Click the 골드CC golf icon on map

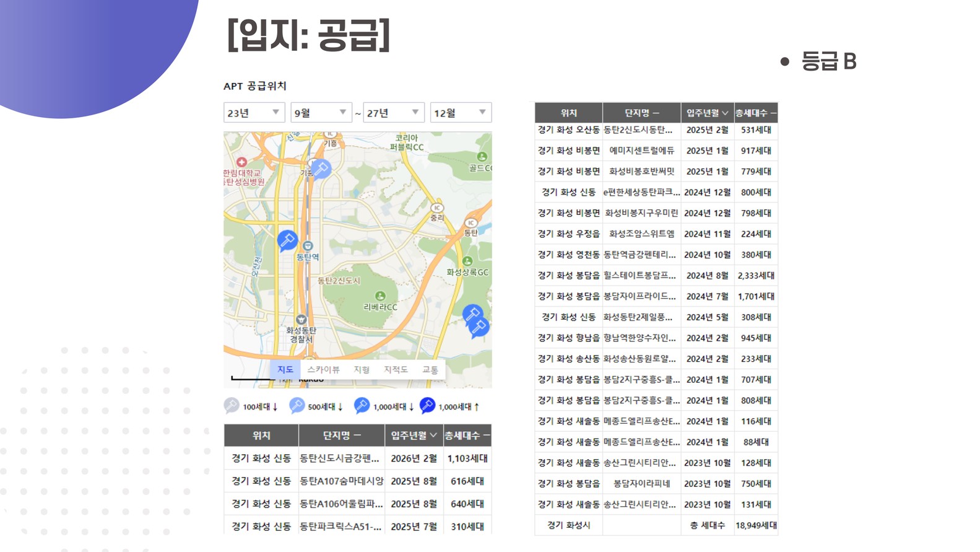click(x=482, y=157)
